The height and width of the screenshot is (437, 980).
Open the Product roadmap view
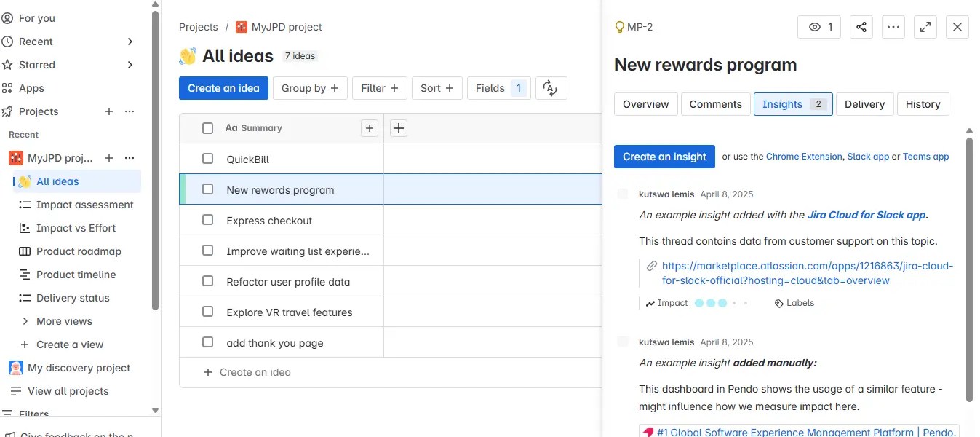(79, 251)
